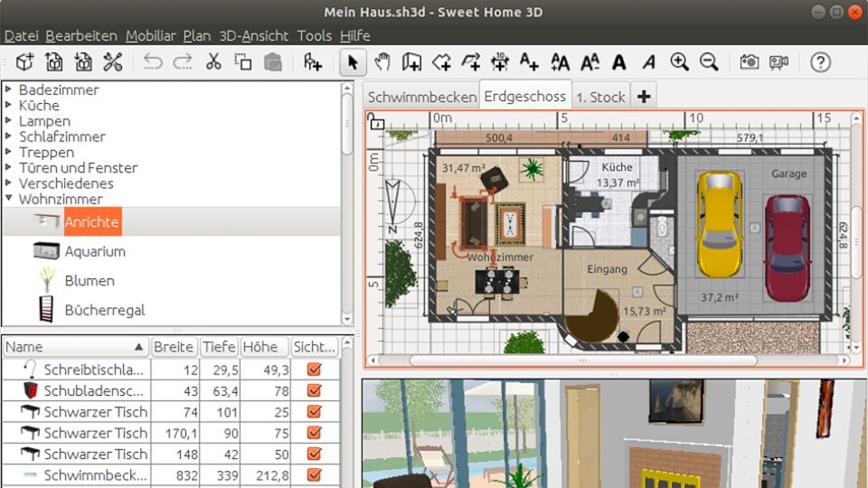Click the Sicht... column header
Image resolution: width=868 pixels, height=488 pixels.
[315, 347]
